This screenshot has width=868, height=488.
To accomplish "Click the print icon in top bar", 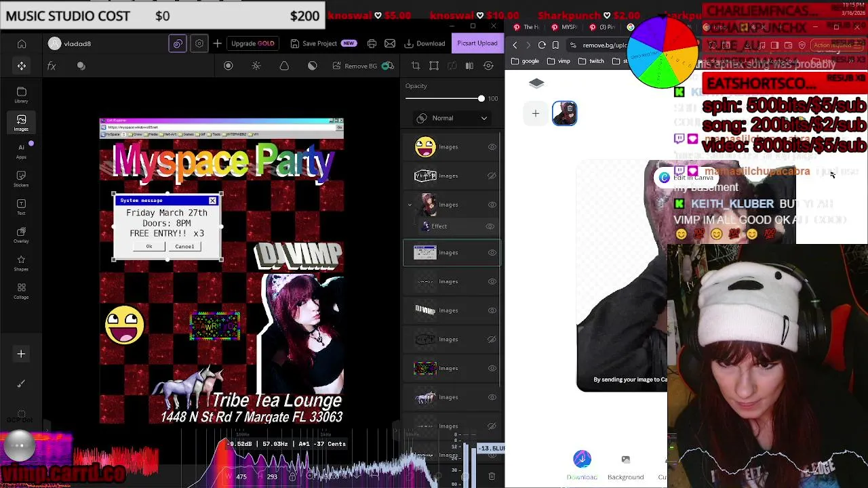I will pyautogui.click(x=372, y=43).
